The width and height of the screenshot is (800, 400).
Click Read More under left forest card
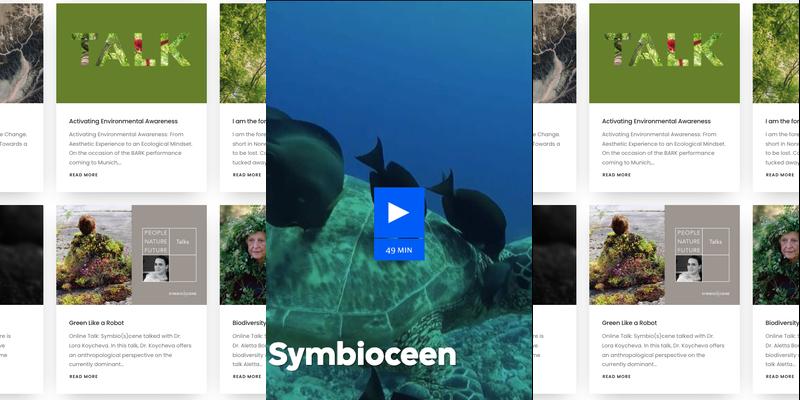247,175
